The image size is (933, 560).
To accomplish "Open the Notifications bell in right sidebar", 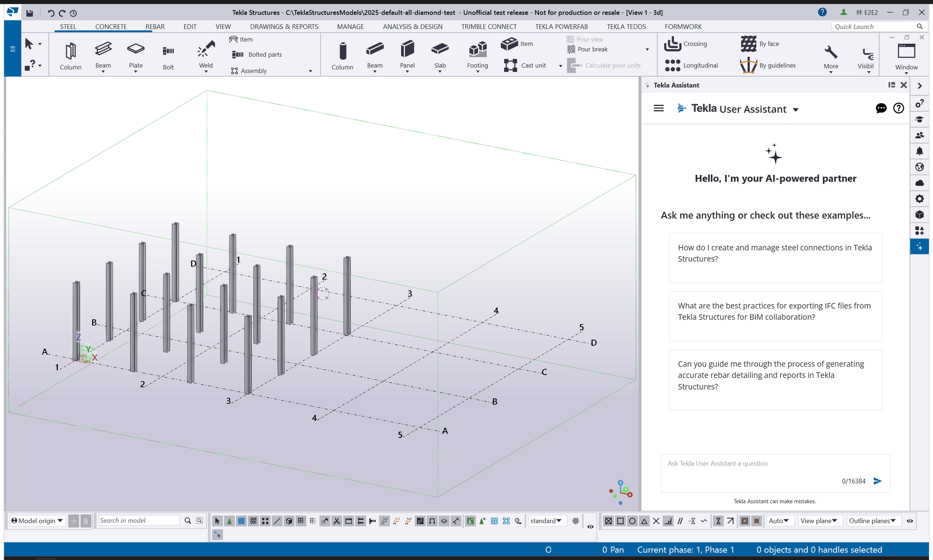I will tap(920, 151).
